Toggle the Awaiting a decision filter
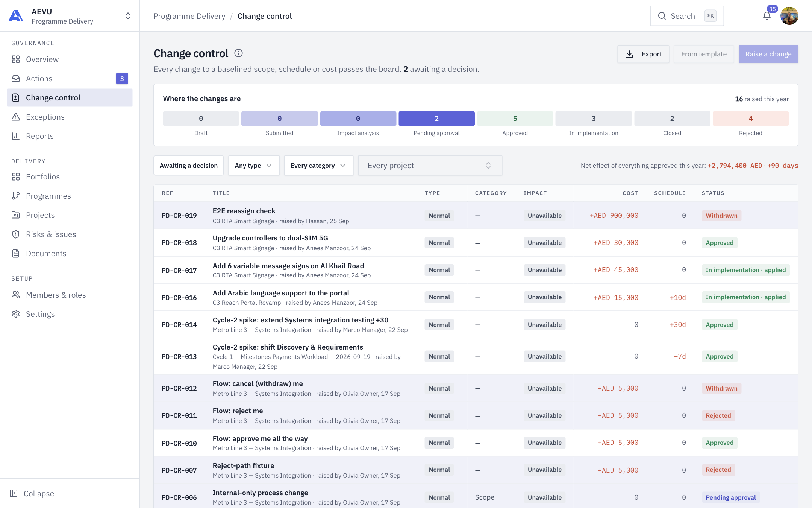This screenshot has width=812, height=508. click(x=189, y=166)
